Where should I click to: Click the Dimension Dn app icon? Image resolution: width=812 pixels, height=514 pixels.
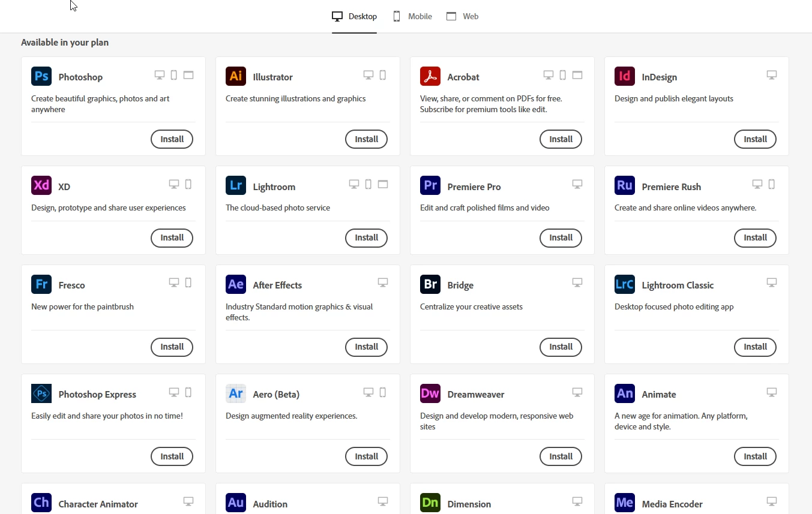tap(430, 503)
